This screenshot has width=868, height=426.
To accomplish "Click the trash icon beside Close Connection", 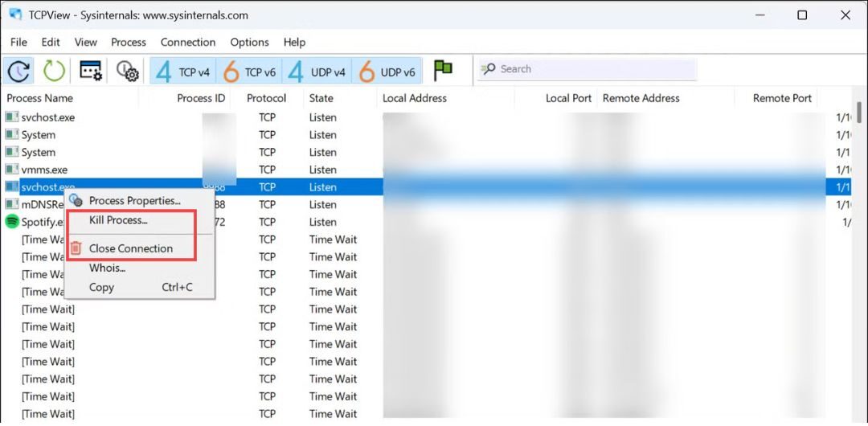I will 76,248.
